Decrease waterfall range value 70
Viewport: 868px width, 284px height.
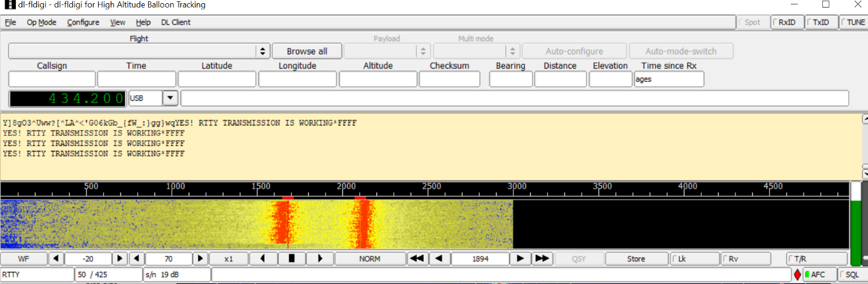point(137,259)
